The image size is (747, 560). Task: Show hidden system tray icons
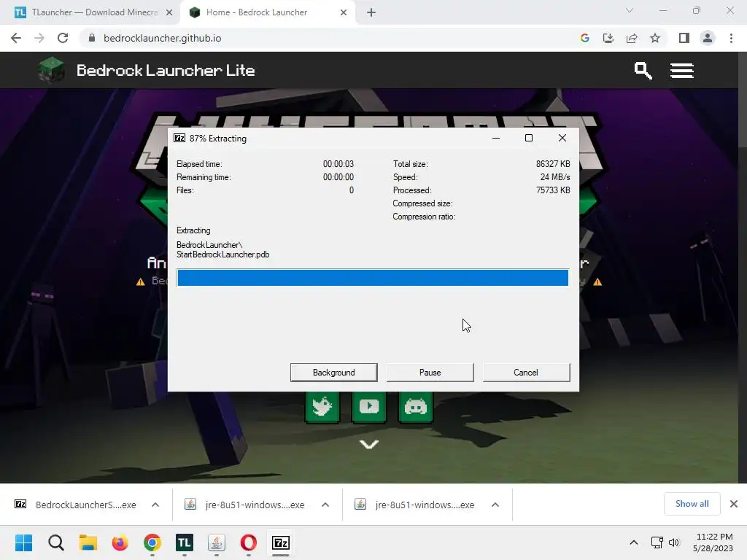coord(634,542)
